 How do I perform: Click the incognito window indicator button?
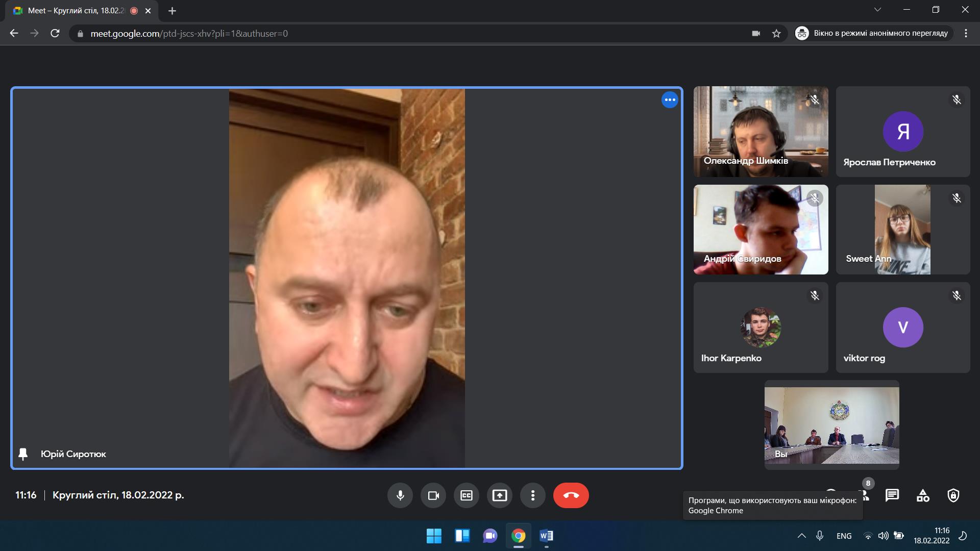coord(873,34)
